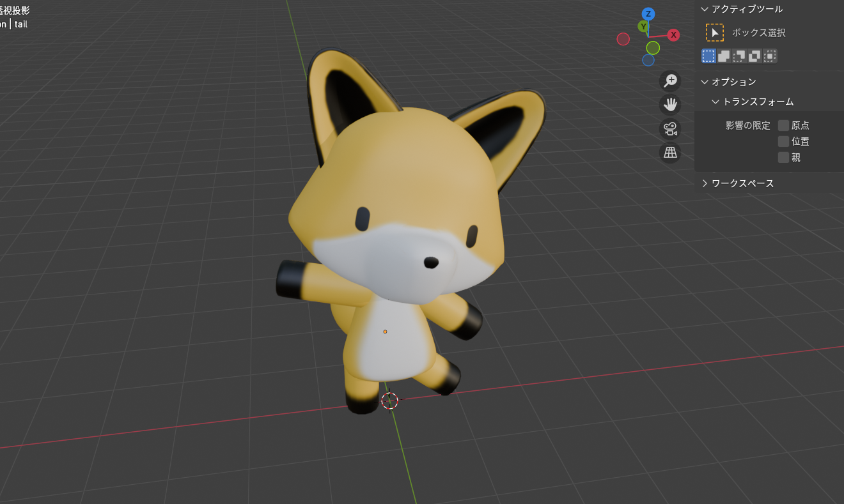Enable the 原点 checkbox
Image resolution: width=844 pixels, height=504 pixels.
[x=783, y=125]
